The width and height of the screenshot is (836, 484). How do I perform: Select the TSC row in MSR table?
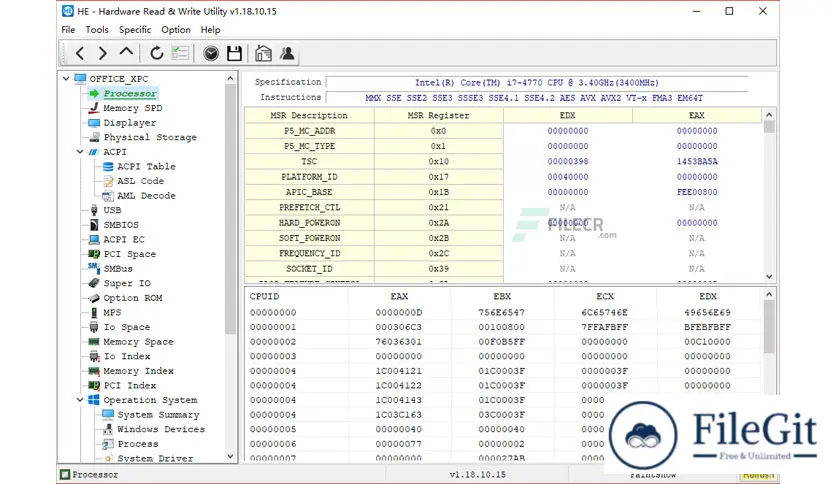[503, 162]
